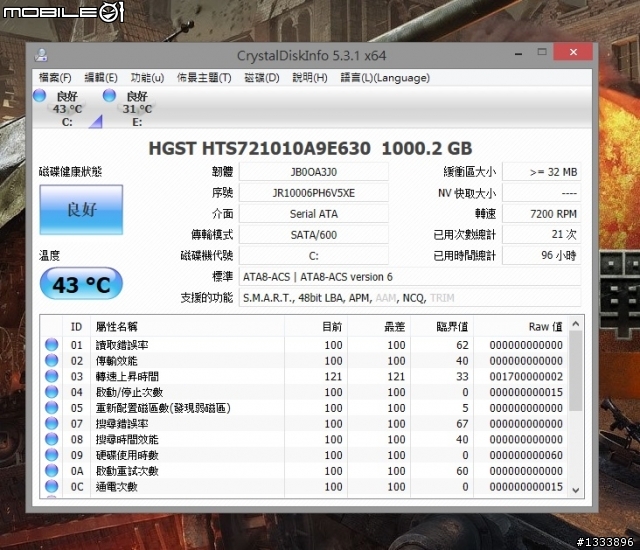This screenshot has height=550, width=640.
Task: Click status icon of row 03 轉速上昇時間
Action: point(51,376)
